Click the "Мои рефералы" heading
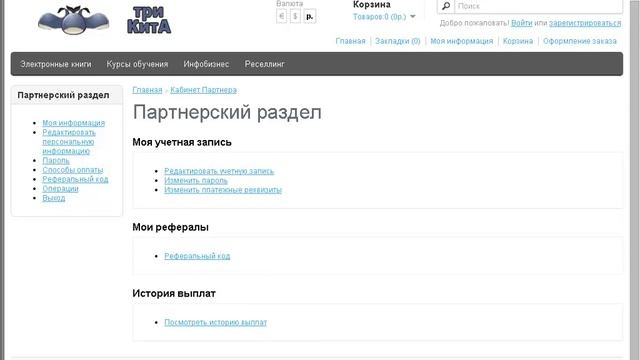640x360 pixels. pyautogui.click(x=170, y=227)
